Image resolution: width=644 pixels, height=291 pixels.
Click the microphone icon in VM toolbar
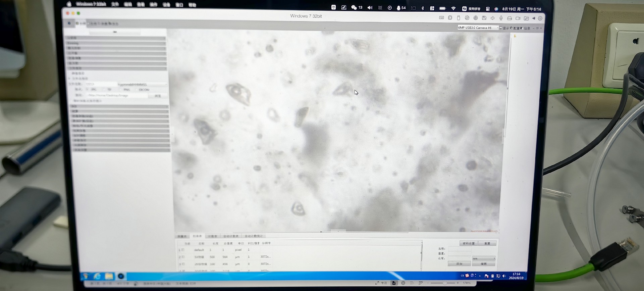click(501, 18)
